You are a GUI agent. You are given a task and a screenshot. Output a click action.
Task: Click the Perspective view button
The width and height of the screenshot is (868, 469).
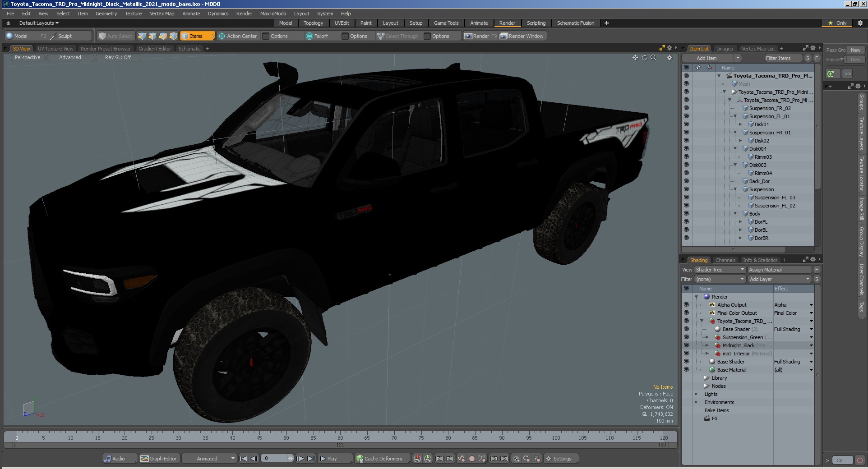click(x=28, y=58)
